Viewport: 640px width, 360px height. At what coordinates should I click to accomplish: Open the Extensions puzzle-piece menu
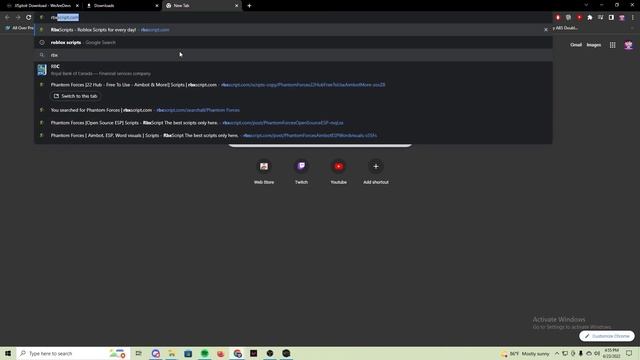[590, 18]
